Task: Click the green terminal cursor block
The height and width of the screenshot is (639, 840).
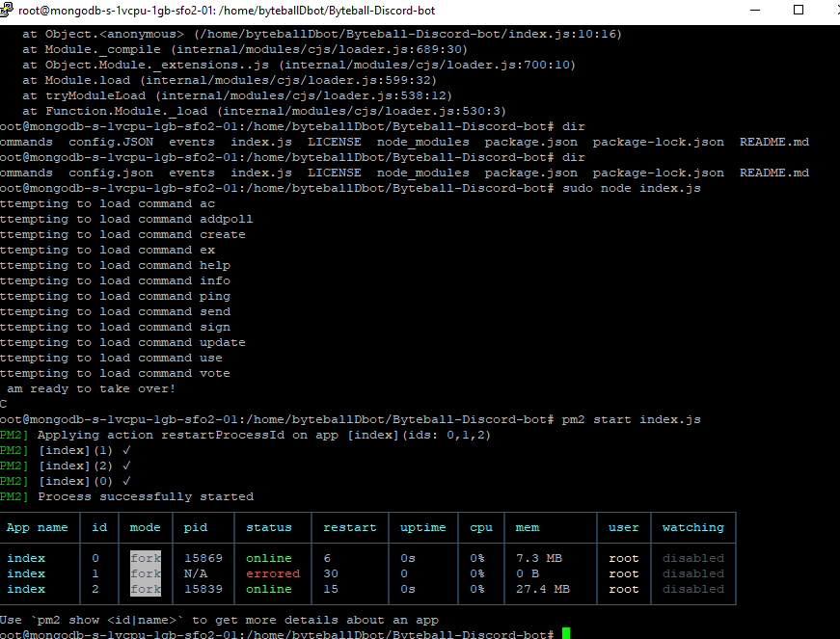Action: [x=566, y=633]
